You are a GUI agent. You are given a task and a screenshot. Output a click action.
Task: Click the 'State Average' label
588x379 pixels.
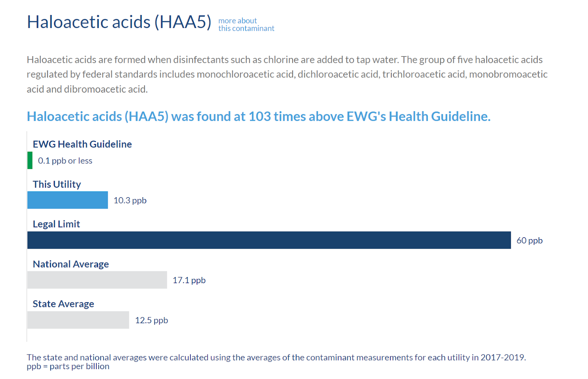click(x=64, y=304)
